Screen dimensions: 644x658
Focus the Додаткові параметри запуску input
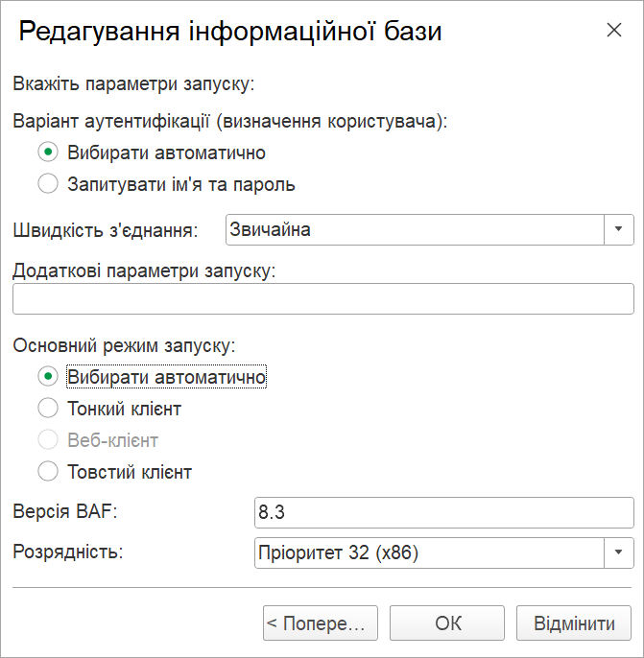322,299
